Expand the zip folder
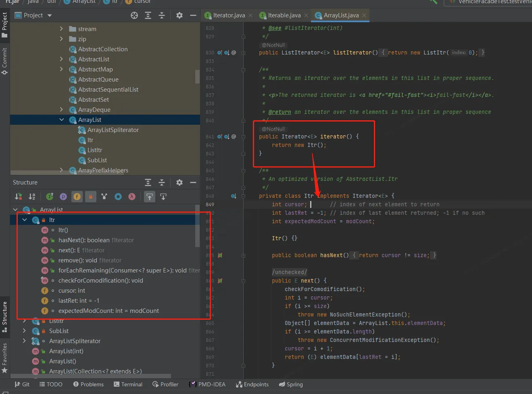This screenshot has width=532, height=394. pyautogui.click(x=61, y=39)
